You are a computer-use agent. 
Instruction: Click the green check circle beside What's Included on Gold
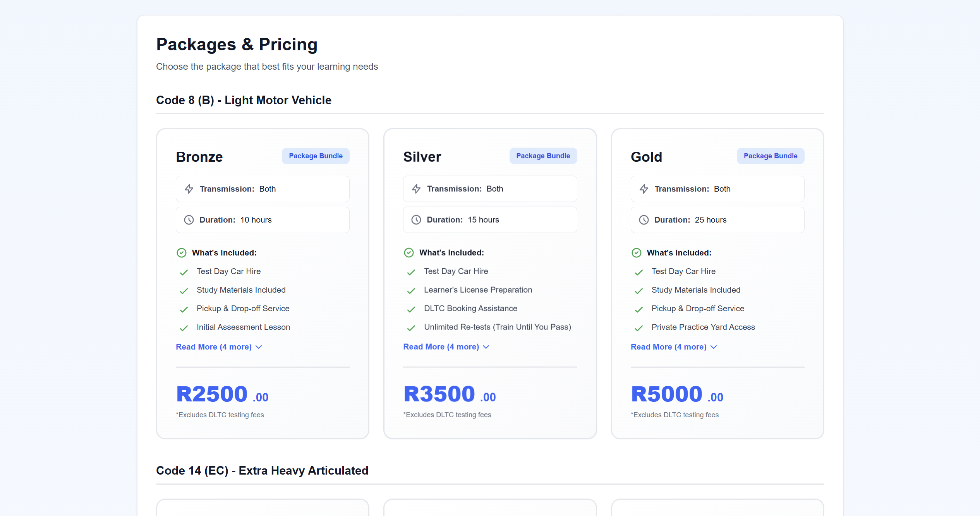click(x=637, y=253)
